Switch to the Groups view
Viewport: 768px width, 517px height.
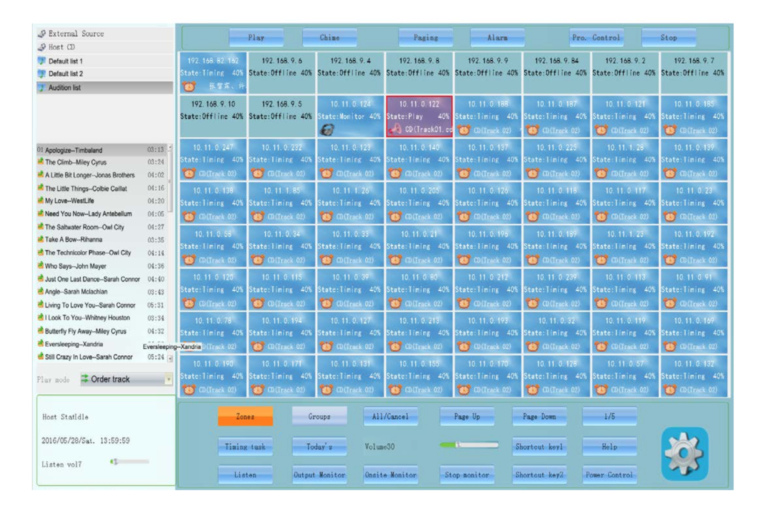[x=313, y=416]
